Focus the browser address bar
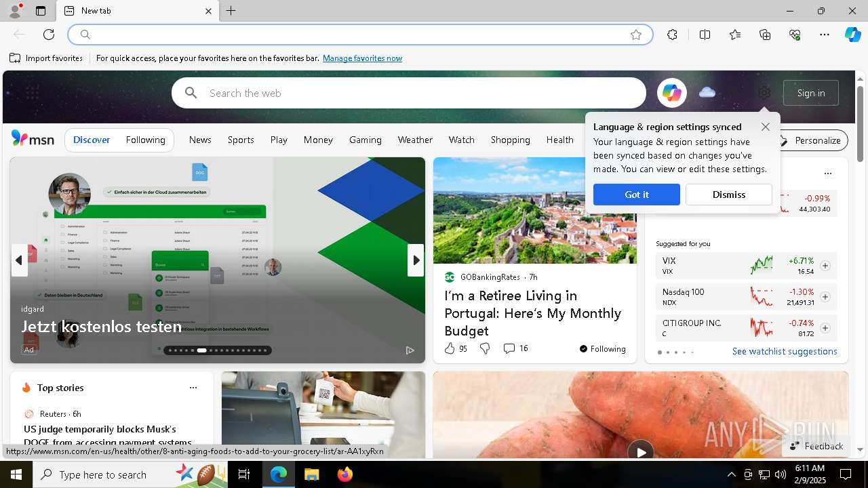Viewport: 868px width, 488px height. pos(359,35)
